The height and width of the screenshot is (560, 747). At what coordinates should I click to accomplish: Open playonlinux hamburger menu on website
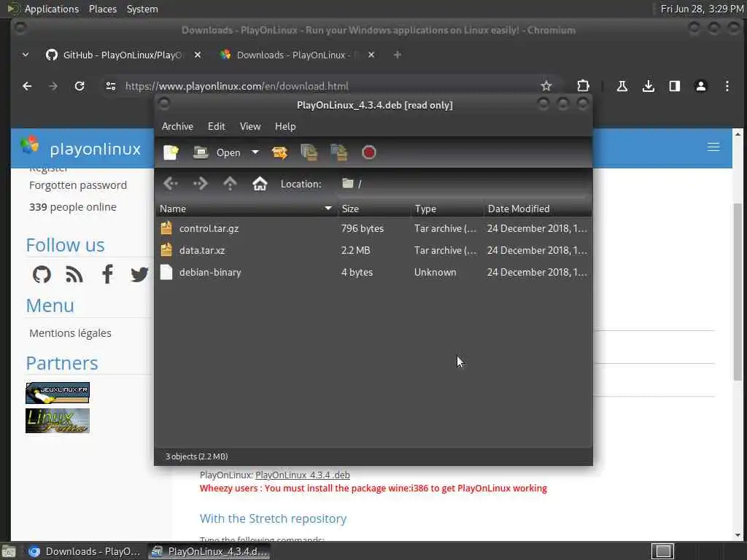(713, 147)
